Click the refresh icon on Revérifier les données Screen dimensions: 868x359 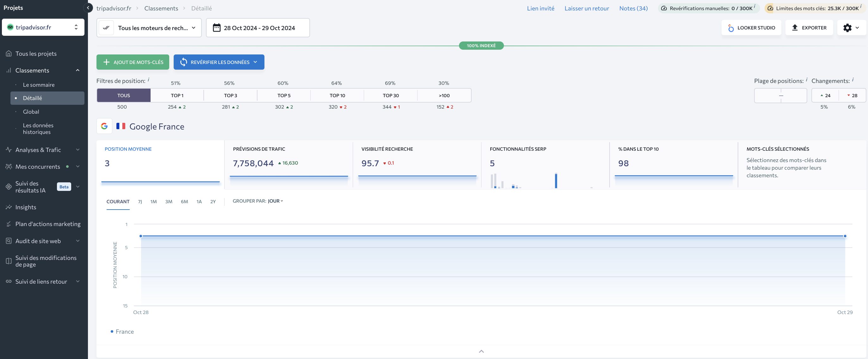coord(184,62)
